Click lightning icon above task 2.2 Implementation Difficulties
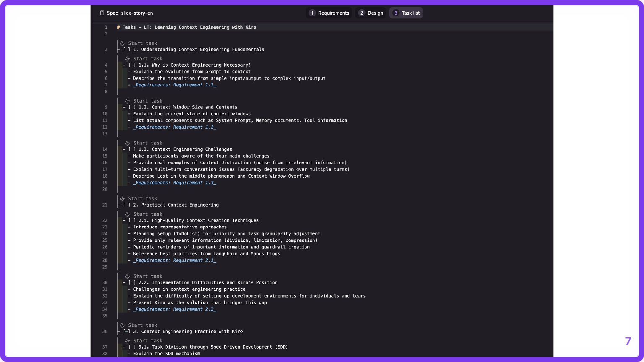 [127, 277]
